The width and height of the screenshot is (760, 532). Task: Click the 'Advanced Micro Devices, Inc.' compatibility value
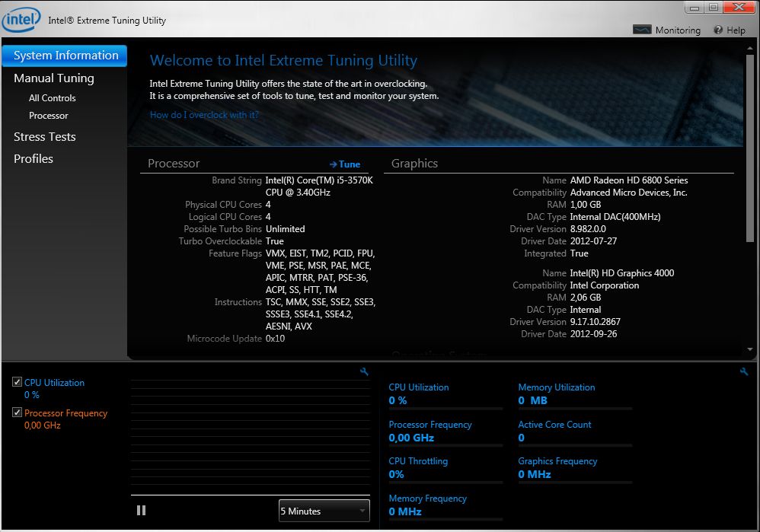[x=629, y=193]
